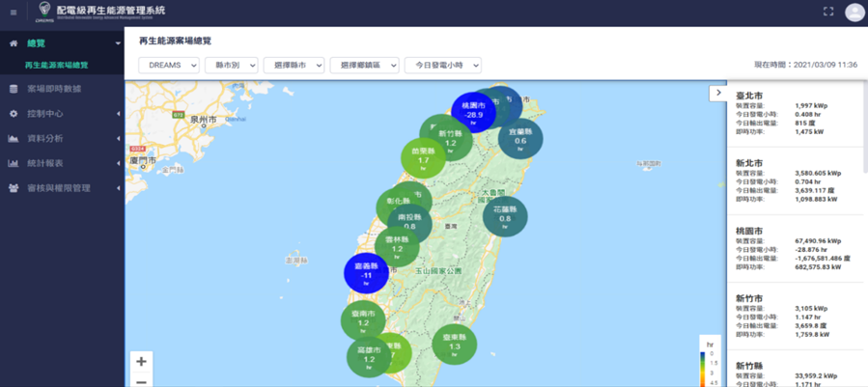This screenshot has height=387, width=868.
Task: Click the 再生能源案場總覽 sidebar link
Action: tap(57, 65)
